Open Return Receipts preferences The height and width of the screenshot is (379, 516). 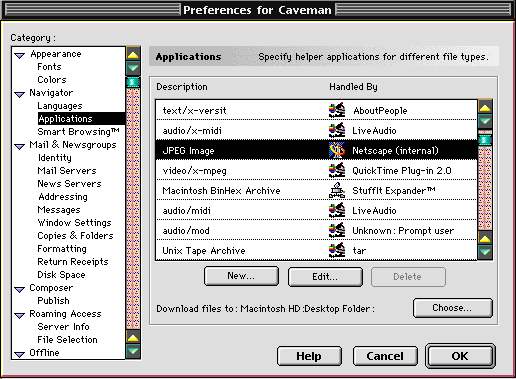coord(73,262)
